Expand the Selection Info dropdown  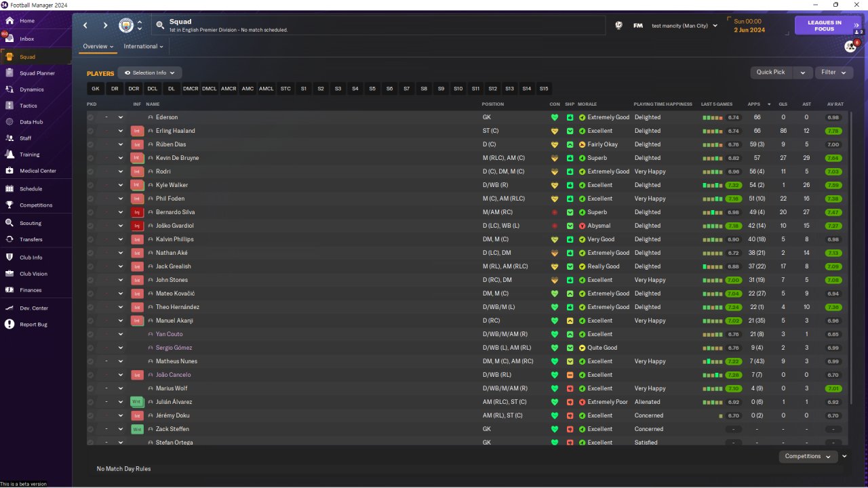tap(150, 73)
